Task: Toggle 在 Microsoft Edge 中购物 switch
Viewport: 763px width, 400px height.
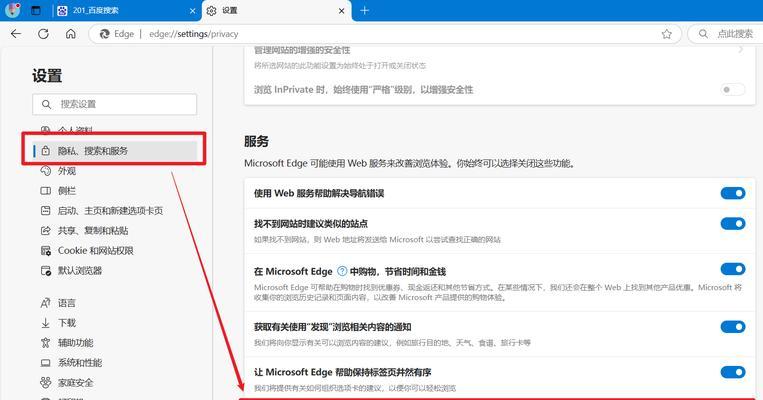Action: tap(733, 269)
